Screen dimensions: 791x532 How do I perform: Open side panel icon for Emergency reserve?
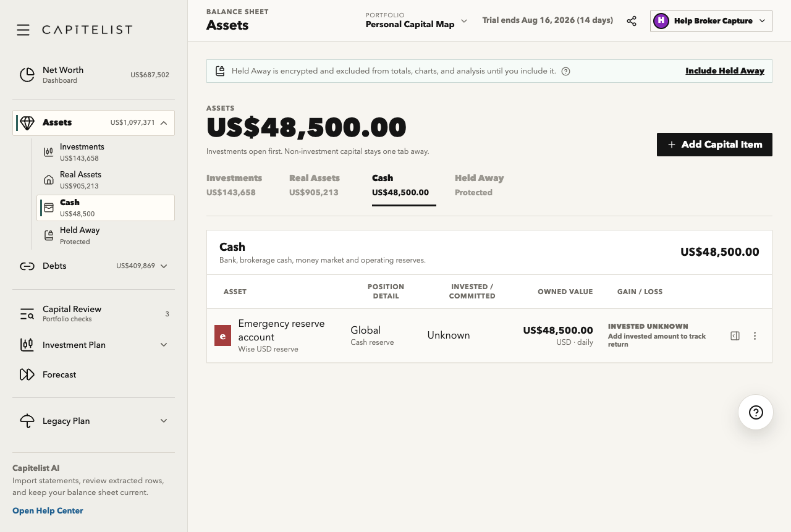735,336
